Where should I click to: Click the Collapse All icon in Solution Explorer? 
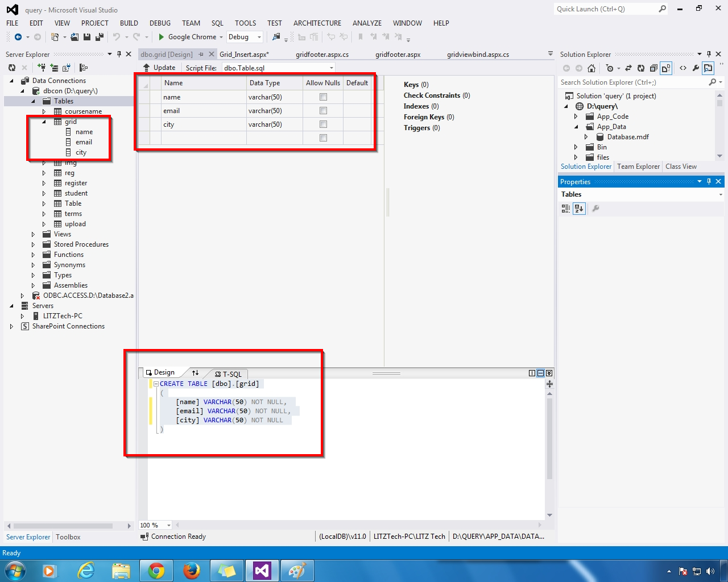(x=653, y=68)
